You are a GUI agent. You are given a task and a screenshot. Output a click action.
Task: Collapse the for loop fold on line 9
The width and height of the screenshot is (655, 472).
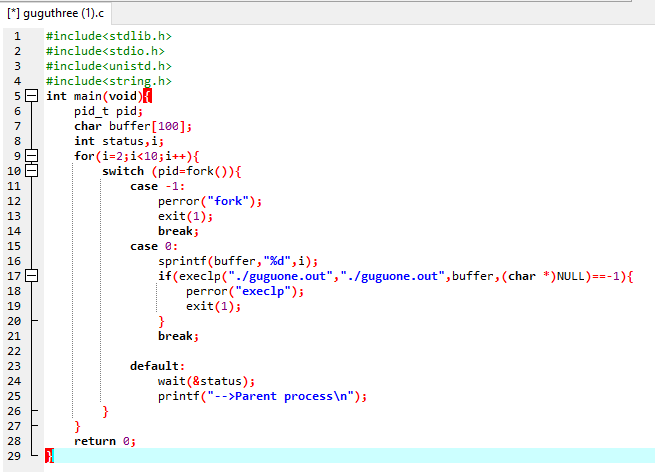(x=31, y=156)
